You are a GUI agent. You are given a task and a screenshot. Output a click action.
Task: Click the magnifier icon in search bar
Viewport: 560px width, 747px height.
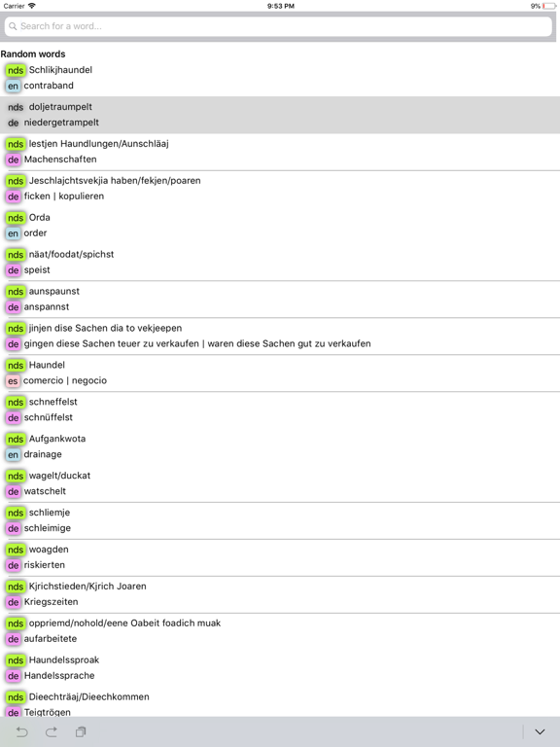click(13, 26)
